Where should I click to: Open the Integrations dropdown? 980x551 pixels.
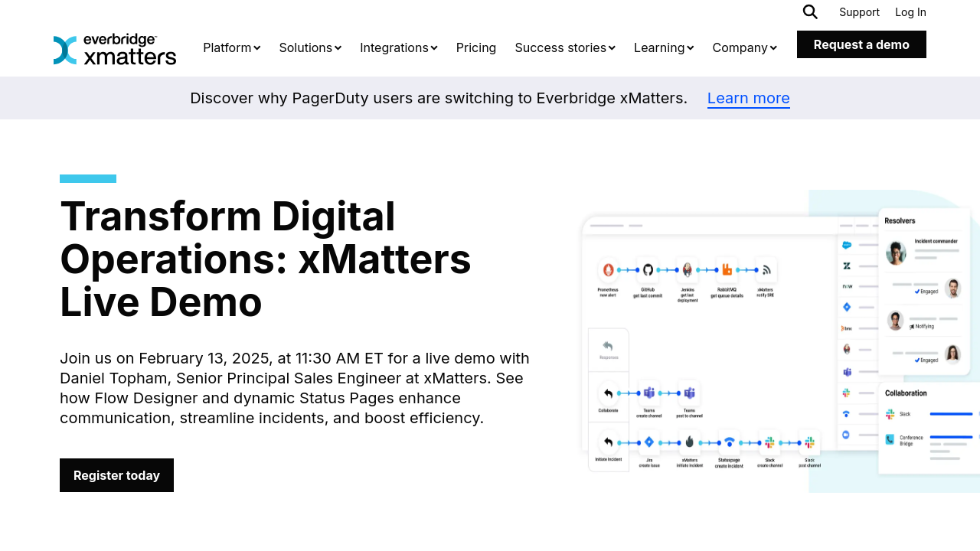coord(398,47)
